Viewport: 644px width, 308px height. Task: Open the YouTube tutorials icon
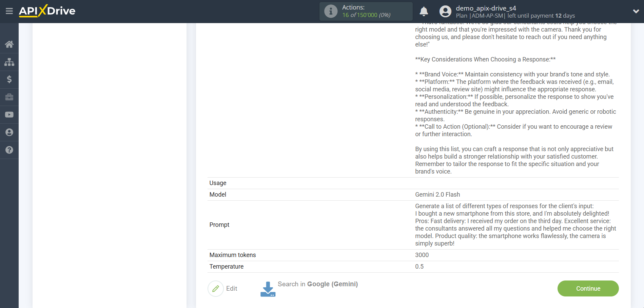tap(9, 114)
